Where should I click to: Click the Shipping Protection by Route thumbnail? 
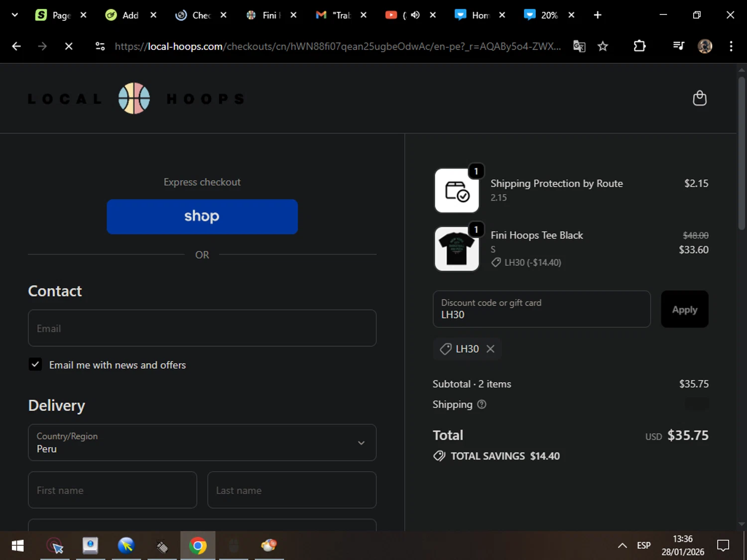click(457, 191)
